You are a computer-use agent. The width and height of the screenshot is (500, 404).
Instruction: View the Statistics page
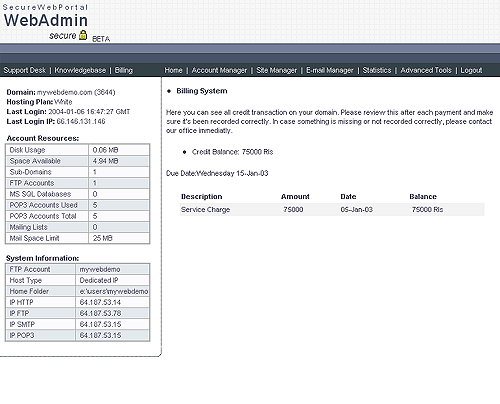pos(377,70)
